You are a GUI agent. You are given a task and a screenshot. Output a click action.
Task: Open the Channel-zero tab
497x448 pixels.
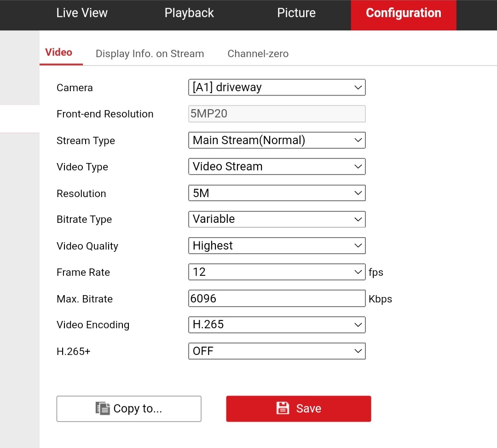click(x=258, y=54)
